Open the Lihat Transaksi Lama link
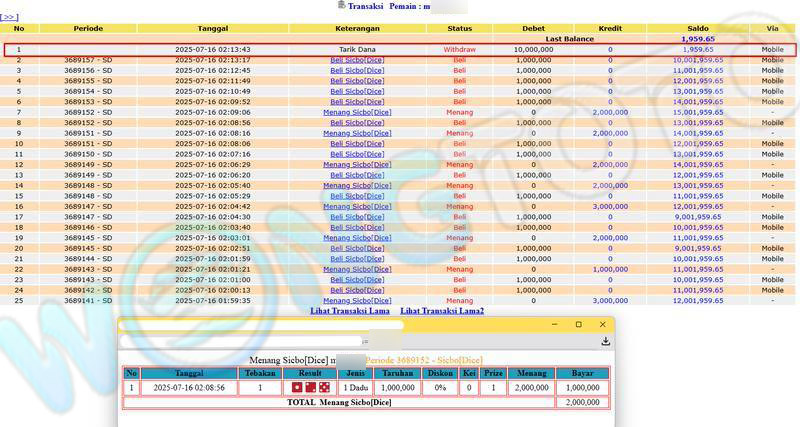800x427 pixels. coord(349,311)
